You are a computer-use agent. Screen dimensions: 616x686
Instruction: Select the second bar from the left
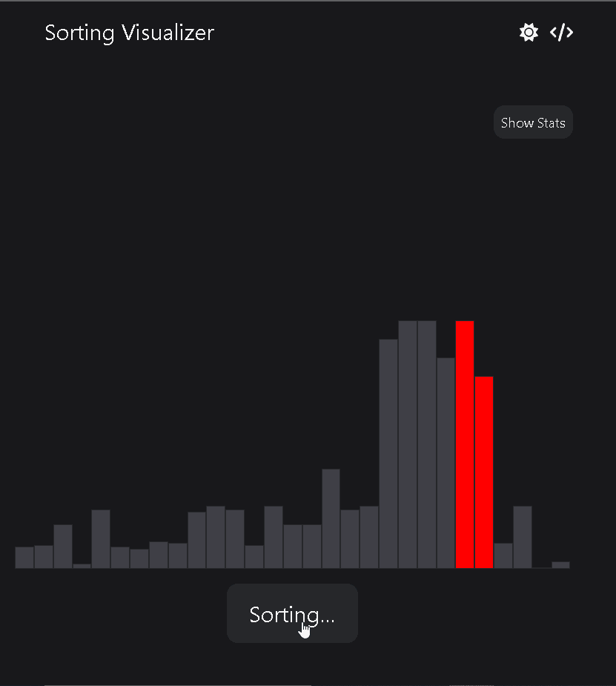tap(44, 557)
